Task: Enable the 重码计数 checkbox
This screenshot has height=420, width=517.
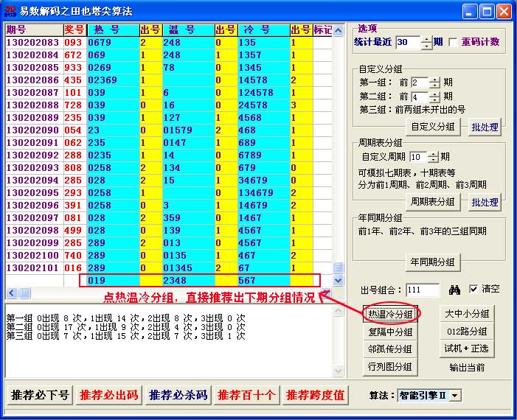Action: pos(454,42)
